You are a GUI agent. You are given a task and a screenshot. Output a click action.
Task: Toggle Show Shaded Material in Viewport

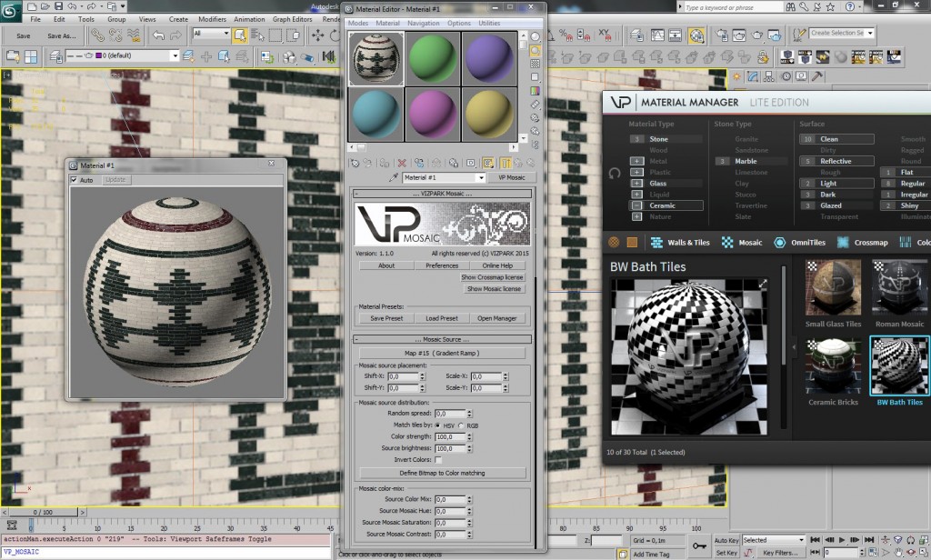(x=488, y=164)
